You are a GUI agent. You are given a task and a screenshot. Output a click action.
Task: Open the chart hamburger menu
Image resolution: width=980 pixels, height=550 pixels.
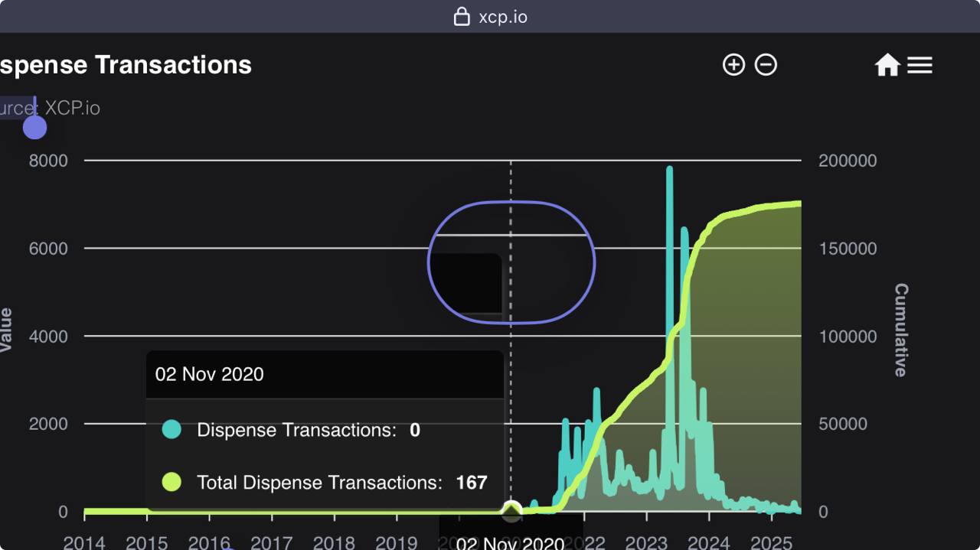coord(920,65)
